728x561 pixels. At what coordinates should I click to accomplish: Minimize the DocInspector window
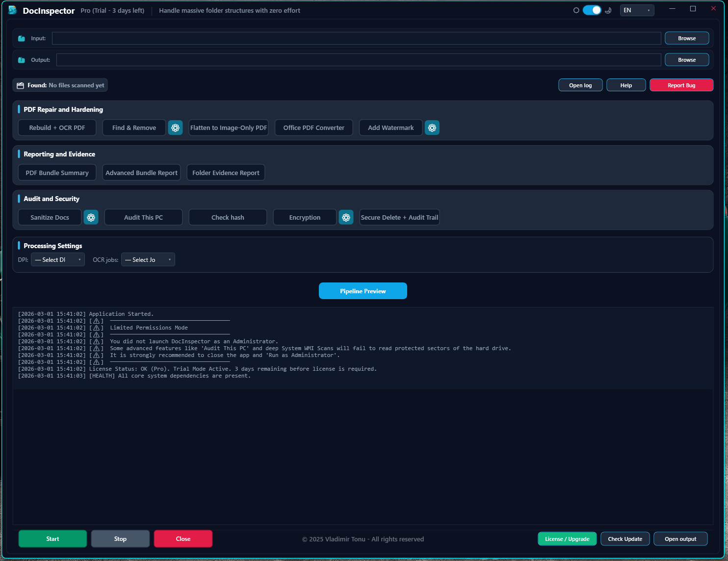[673, 9]
